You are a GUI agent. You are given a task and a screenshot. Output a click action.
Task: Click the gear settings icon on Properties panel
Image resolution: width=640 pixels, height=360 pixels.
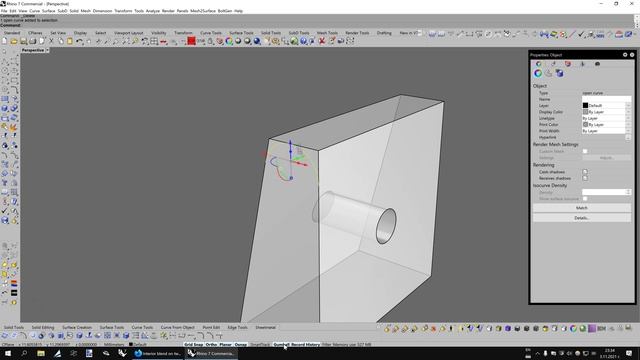coord(625,55)
